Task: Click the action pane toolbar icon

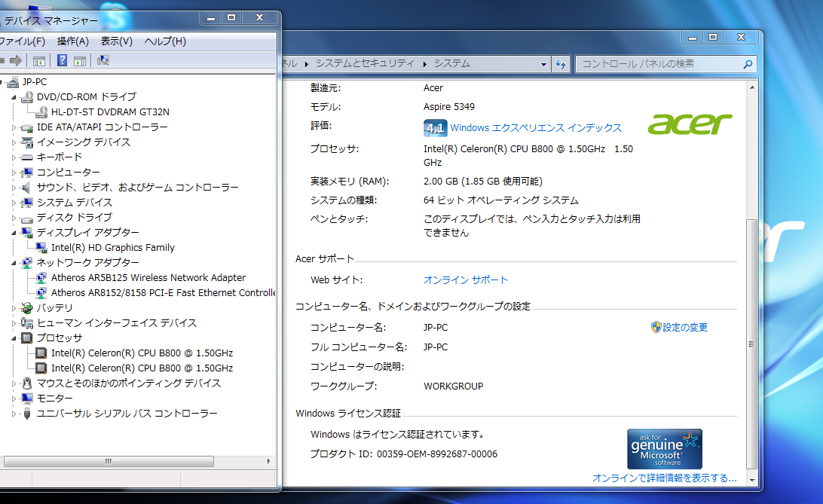Action: 80,61
